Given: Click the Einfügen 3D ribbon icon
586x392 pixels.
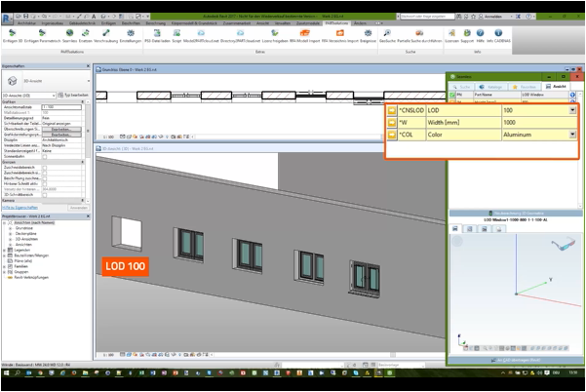Looking at the screenshot, I should pyautogui.click(x=10, y=34).
